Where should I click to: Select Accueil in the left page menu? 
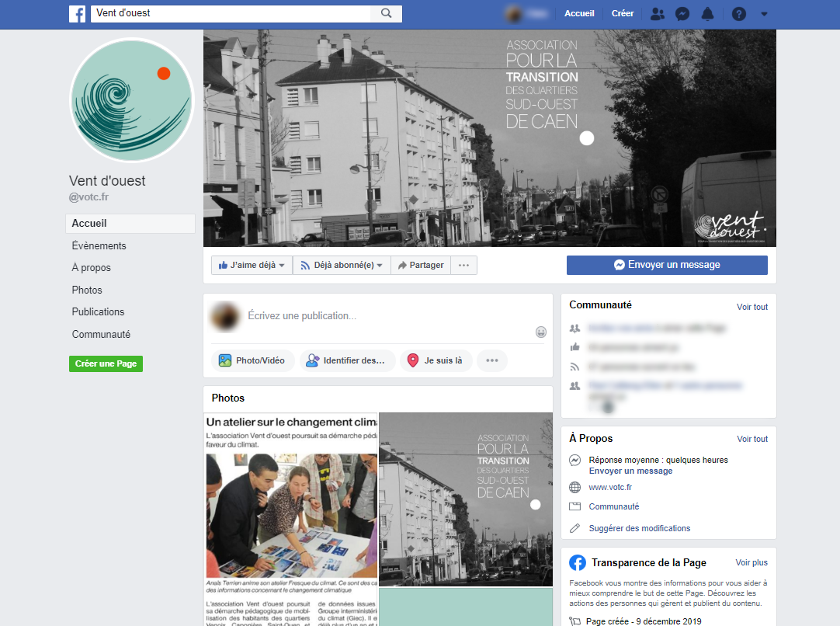pos(130,224)
